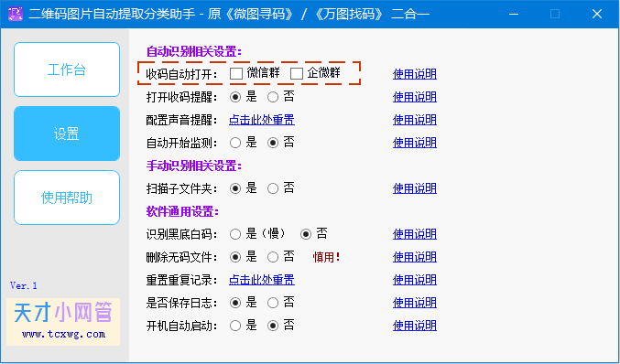Click the app icon in title bar

point(16,15)
